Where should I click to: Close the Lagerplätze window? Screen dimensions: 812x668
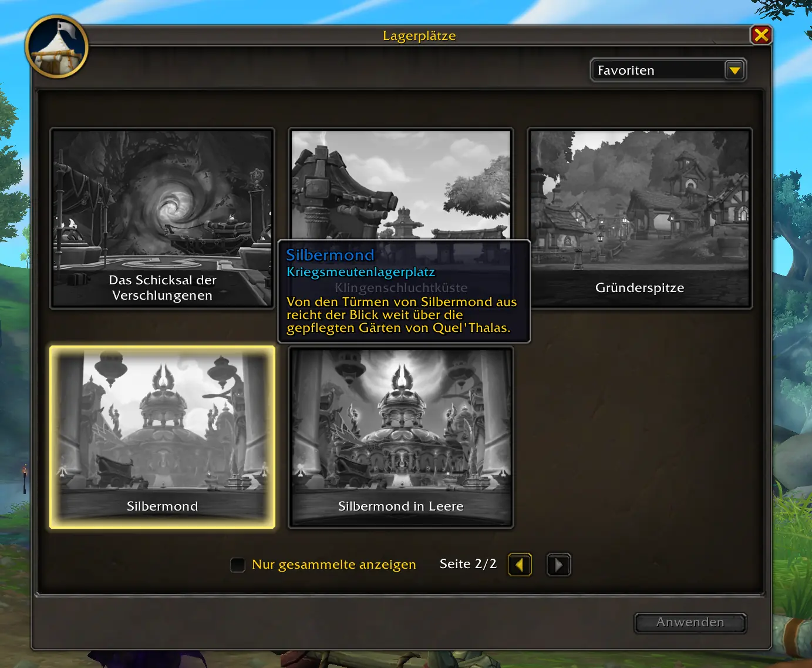(761, 35)
